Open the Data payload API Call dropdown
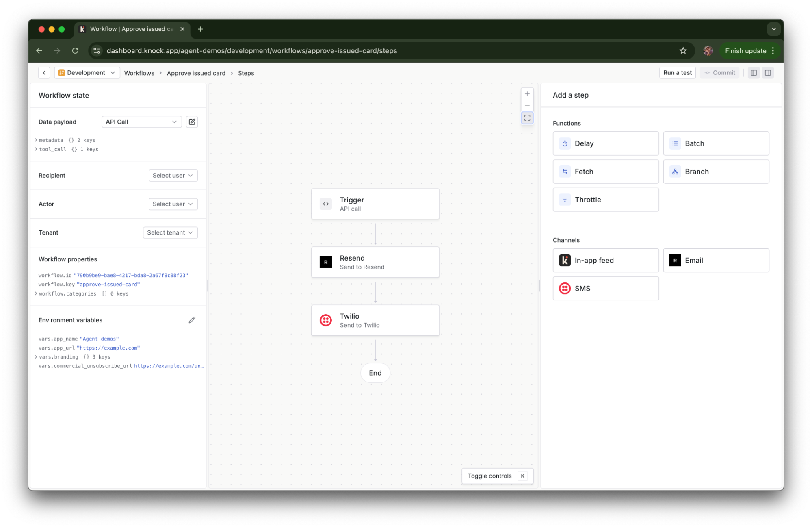 pyautogui.click(x=141, y=122)
